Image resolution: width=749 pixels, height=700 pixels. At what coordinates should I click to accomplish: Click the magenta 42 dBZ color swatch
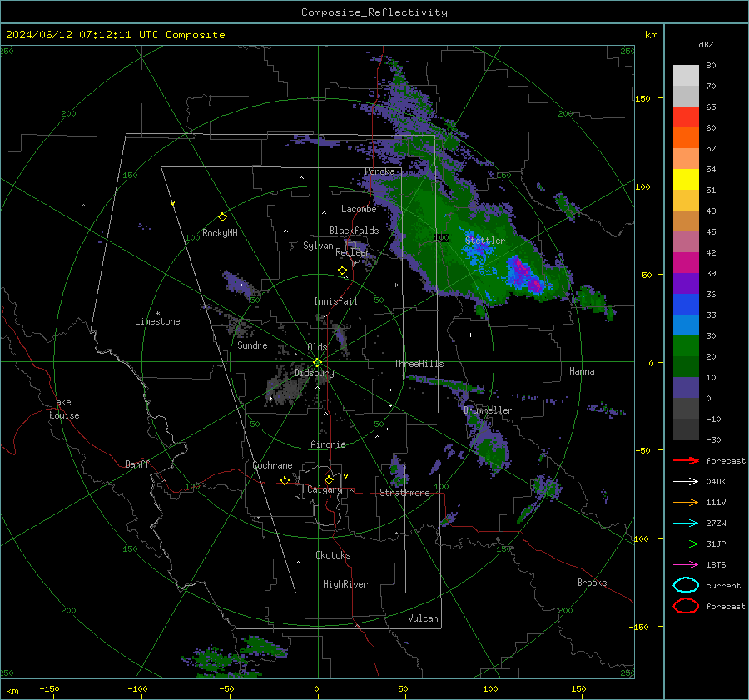click(686, 262)
